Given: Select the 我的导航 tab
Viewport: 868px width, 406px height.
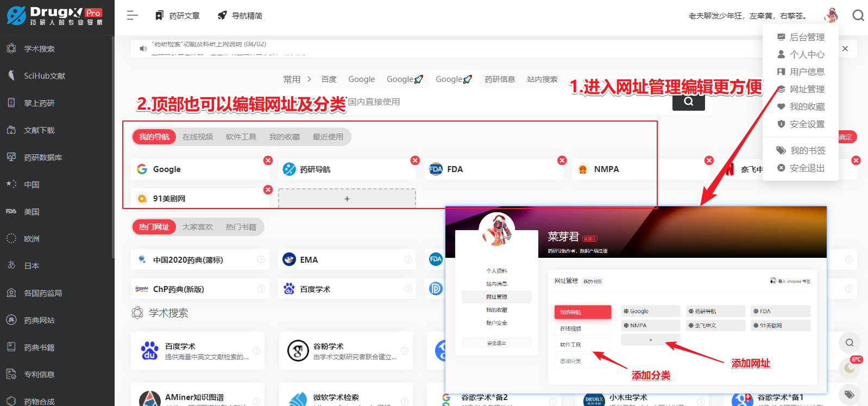Looking at the screenshot, I should click(x=154, y=137).
